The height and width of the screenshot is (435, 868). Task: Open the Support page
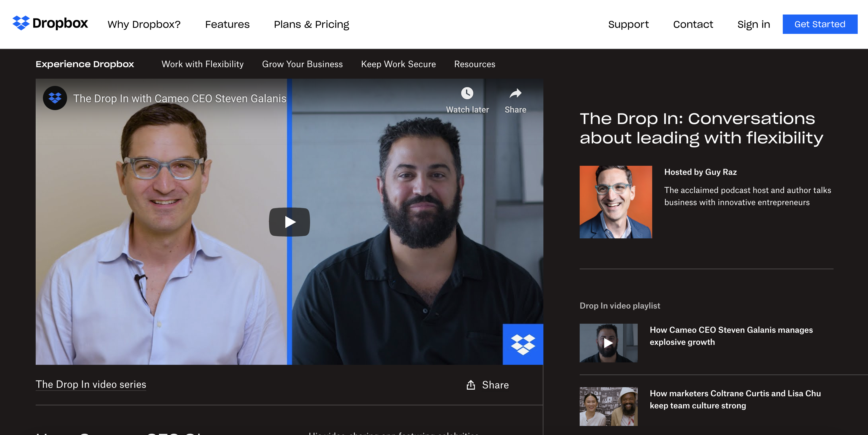point(628,24)
